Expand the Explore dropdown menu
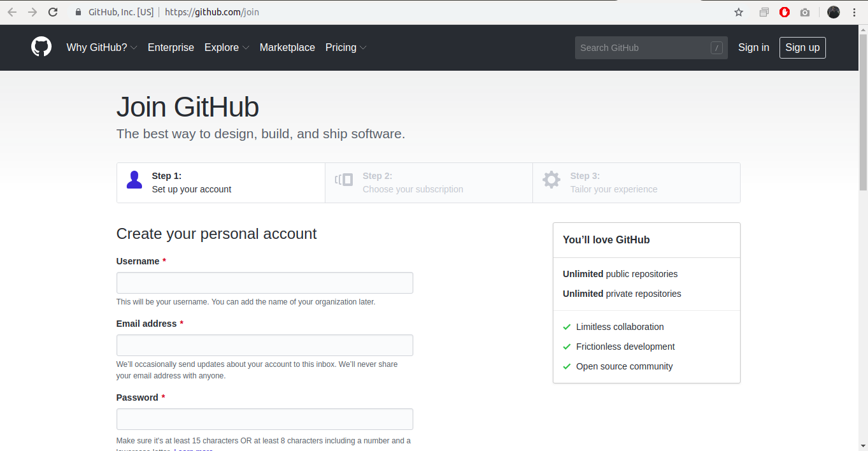This screenshot has height=451, width=868. [227, 48]
